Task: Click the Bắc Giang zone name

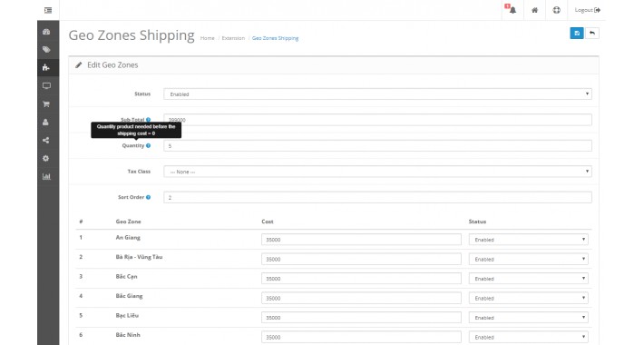Action: [x=129, y=296]
